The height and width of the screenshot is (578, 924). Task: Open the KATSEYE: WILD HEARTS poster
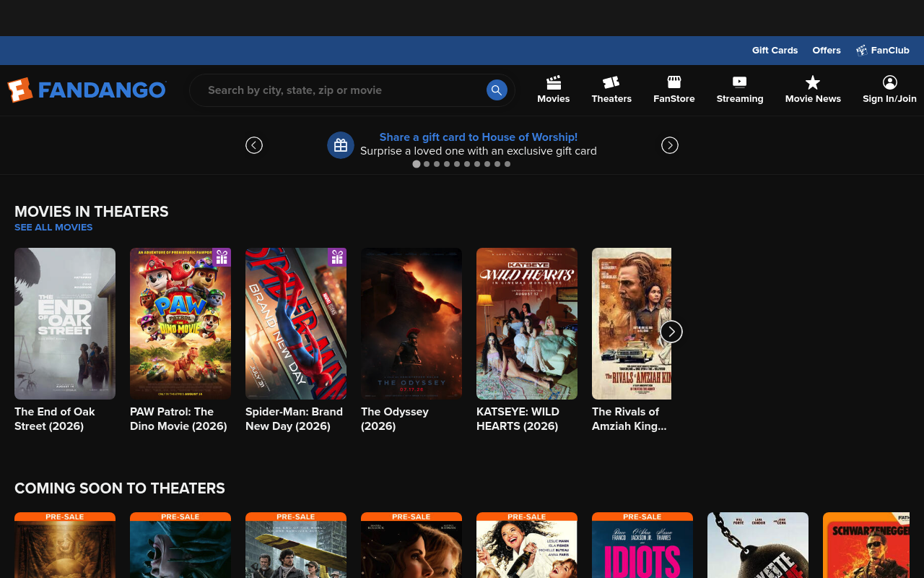tap(527, 324)
